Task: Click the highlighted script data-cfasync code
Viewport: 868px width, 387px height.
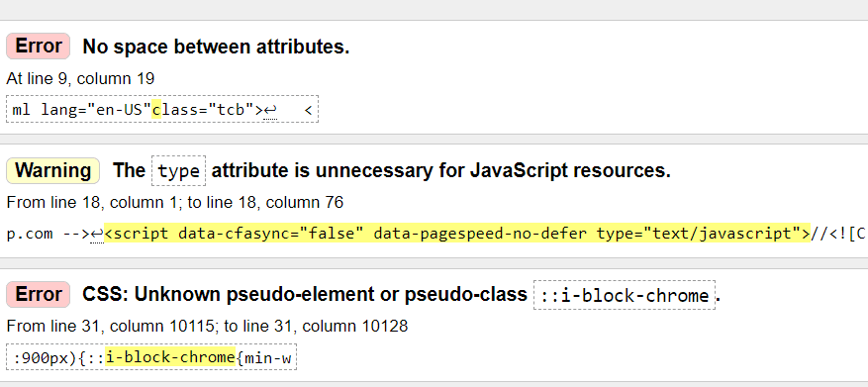Action: tap(457, 234)
